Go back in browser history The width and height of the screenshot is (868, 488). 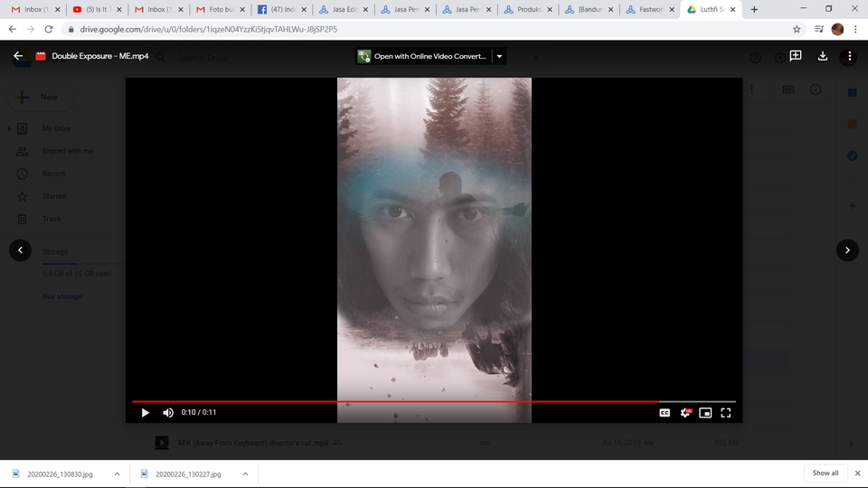[x=13, y=29]
